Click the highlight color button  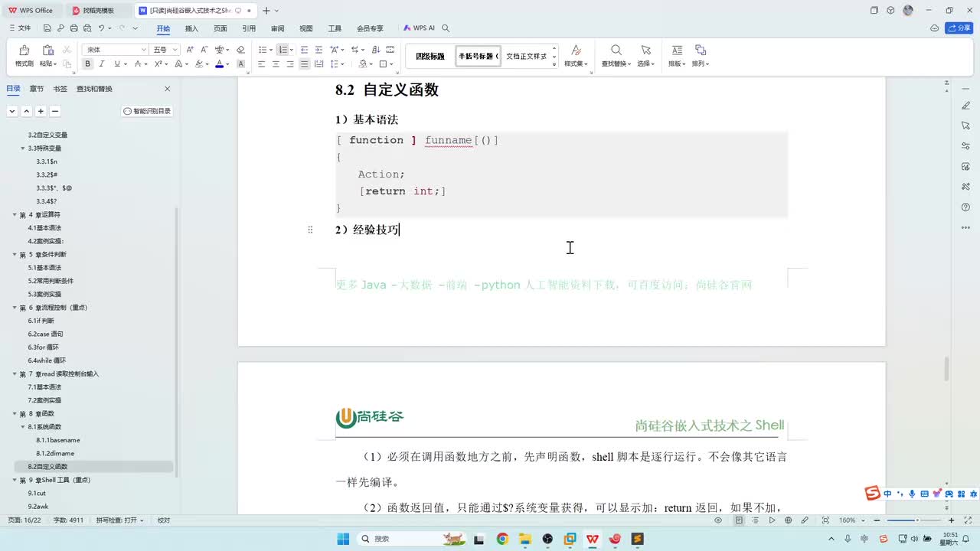(199, 64)
